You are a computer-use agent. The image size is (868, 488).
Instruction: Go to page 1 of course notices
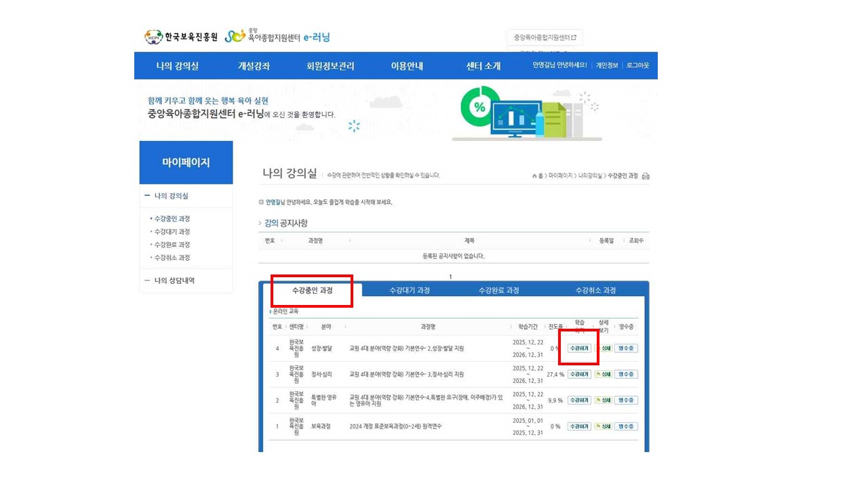[x=450, y=277]
